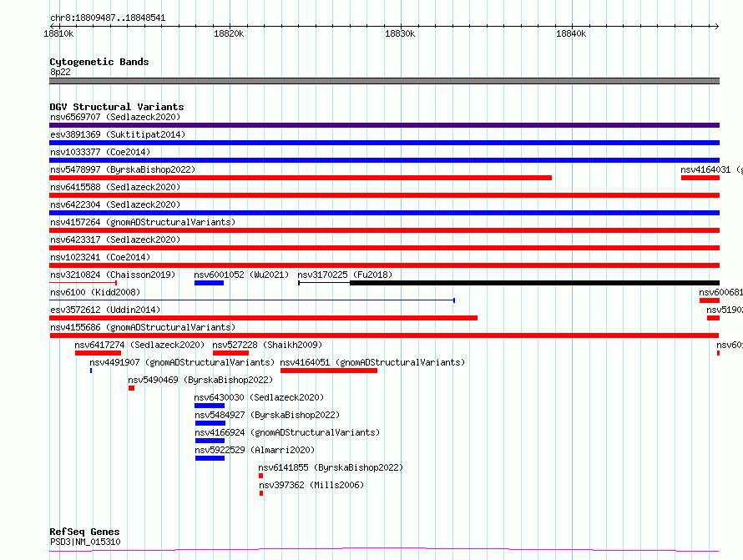Screen dimensions: 743x560
Task: Click the DGV Structural Variants track title
Action: pyautogui.click(x=117, y=107)
